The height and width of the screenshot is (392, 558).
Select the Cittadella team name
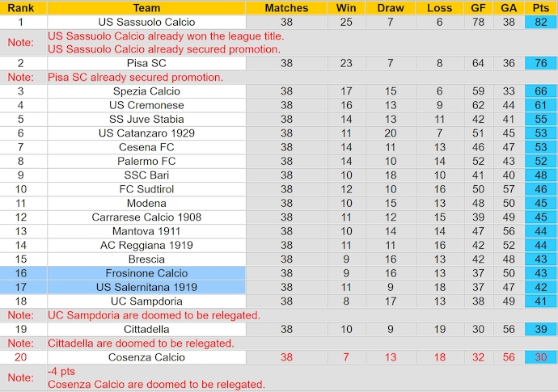146,329
